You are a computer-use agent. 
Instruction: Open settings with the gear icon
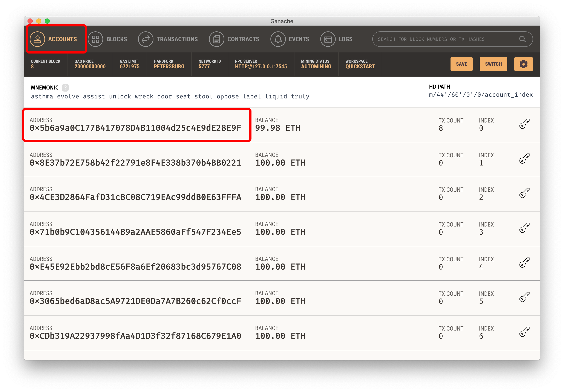523,64
